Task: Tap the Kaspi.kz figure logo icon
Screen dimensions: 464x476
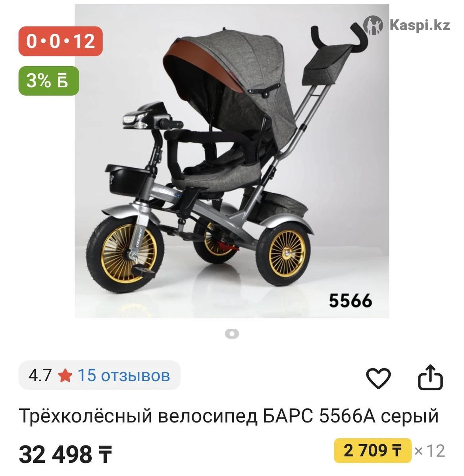Action: point(373,25)
